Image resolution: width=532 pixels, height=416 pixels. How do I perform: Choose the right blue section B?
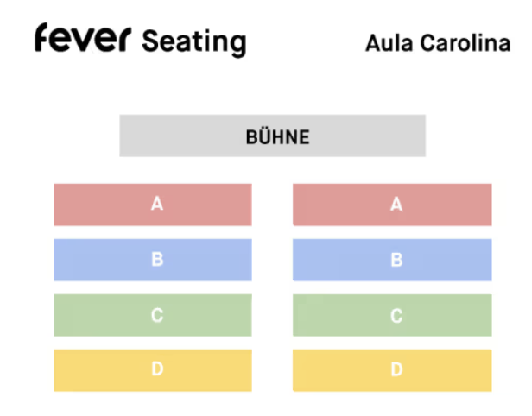coord(392,260)
